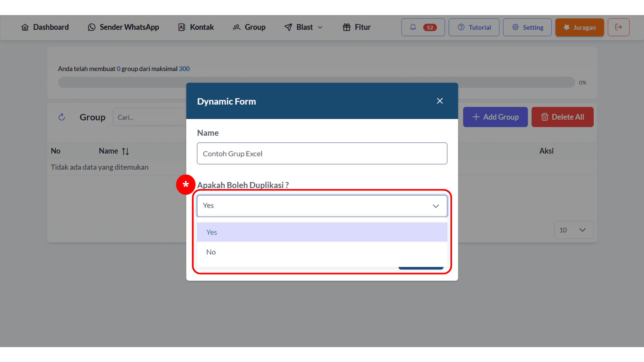Open the rows-per-page dropdown showing 10
Viewport: 644px width, 362px height.
[574, 230]
